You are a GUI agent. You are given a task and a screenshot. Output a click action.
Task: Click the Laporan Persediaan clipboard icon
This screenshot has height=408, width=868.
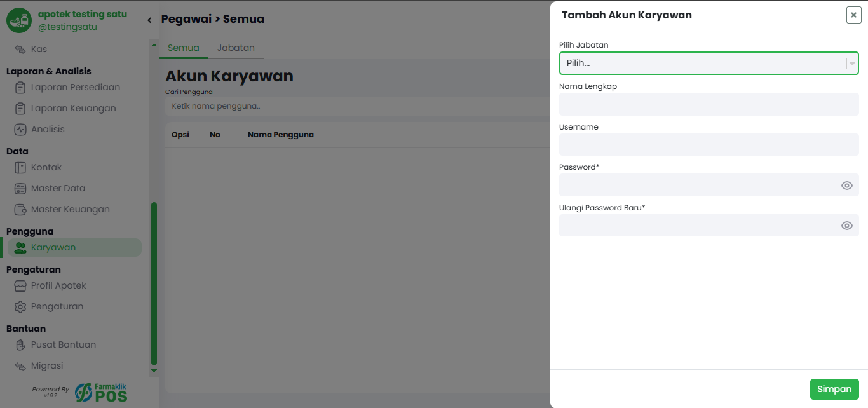20,87
